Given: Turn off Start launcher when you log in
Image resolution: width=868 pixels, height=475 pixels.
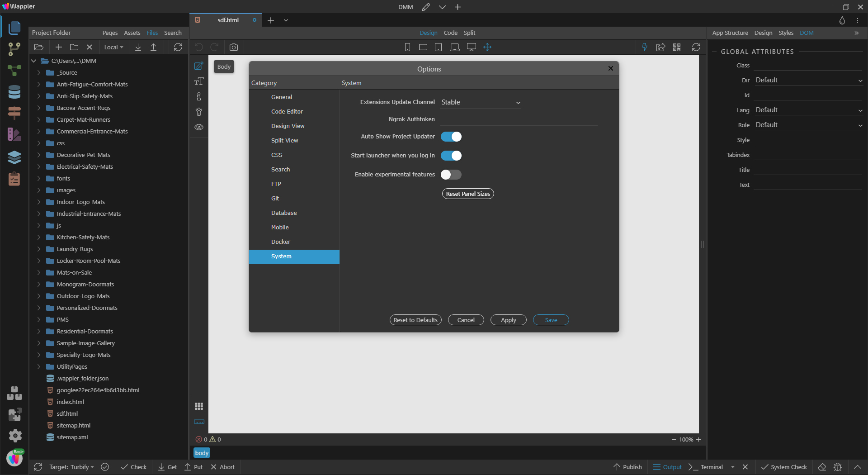Looking at the screenshot, I should click(x=451, y=156).
